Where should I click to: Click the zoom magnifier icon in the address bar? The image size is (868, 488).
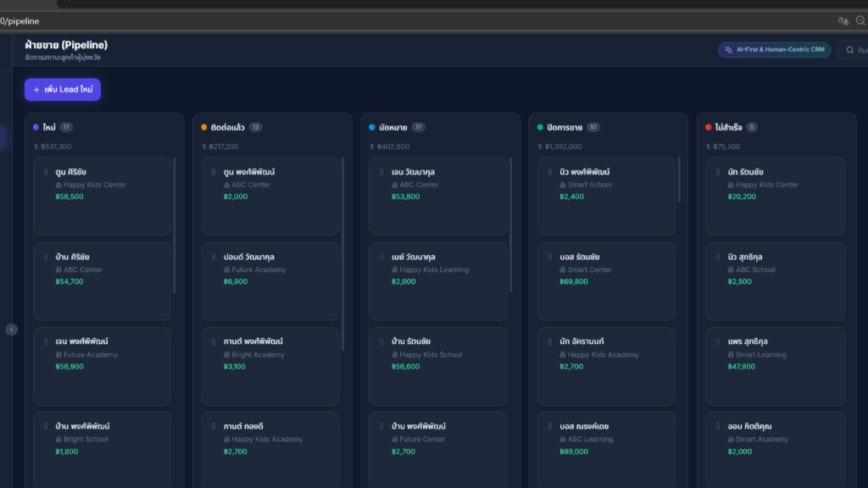860,20
